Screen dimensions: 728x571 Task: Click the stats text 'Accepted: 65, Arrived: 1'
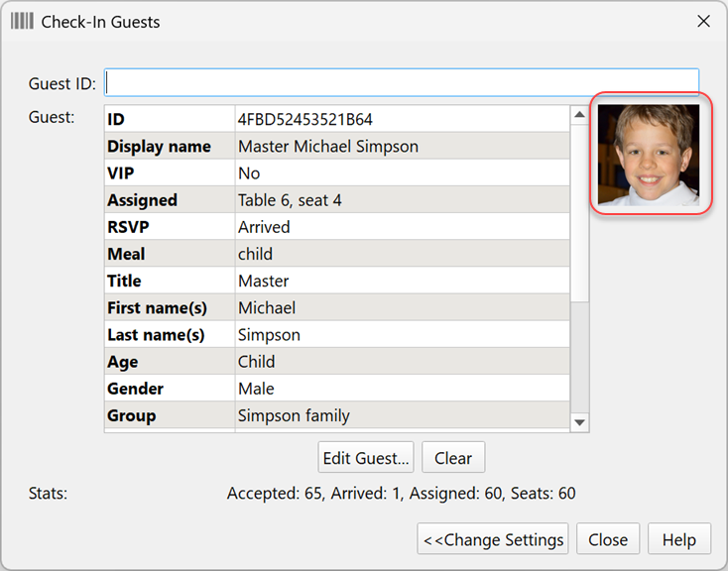(x=313, y=493)
